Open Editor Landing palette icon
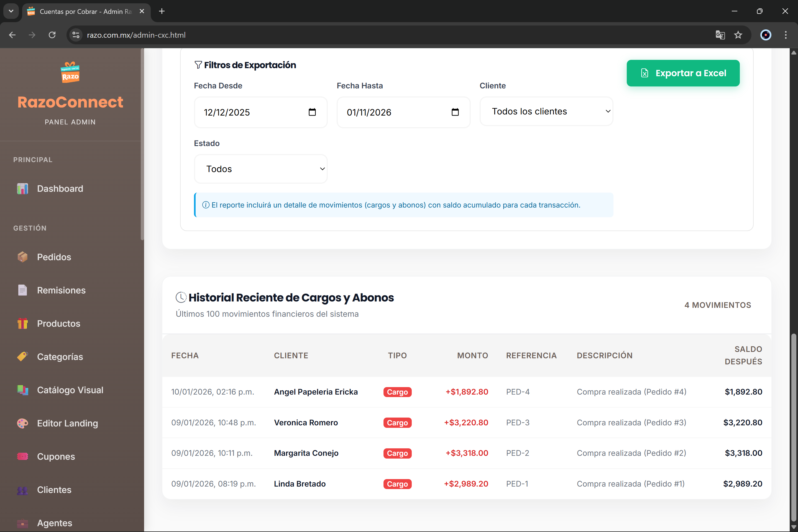This screenshot has height=532, width=798. (22, 423)
